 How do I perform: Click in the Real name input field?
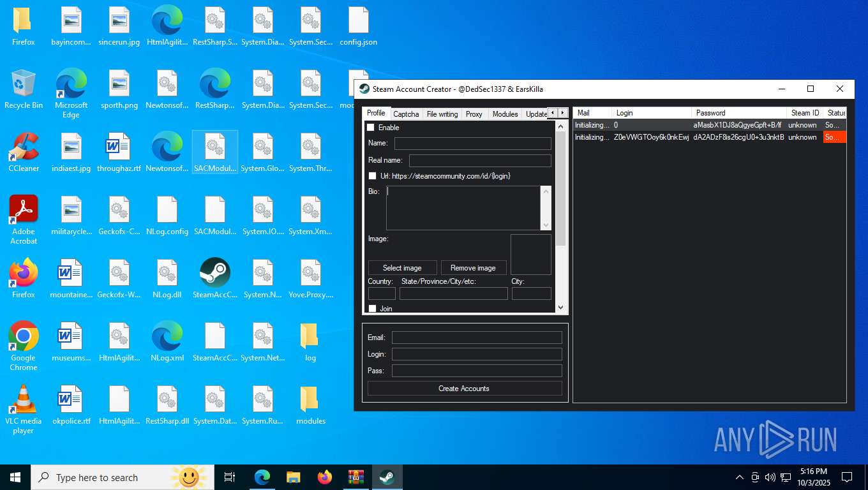pos(480,161)
